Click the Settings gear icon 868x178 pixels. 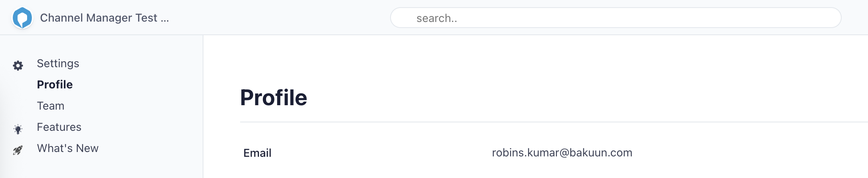click(x=18, y=66)
